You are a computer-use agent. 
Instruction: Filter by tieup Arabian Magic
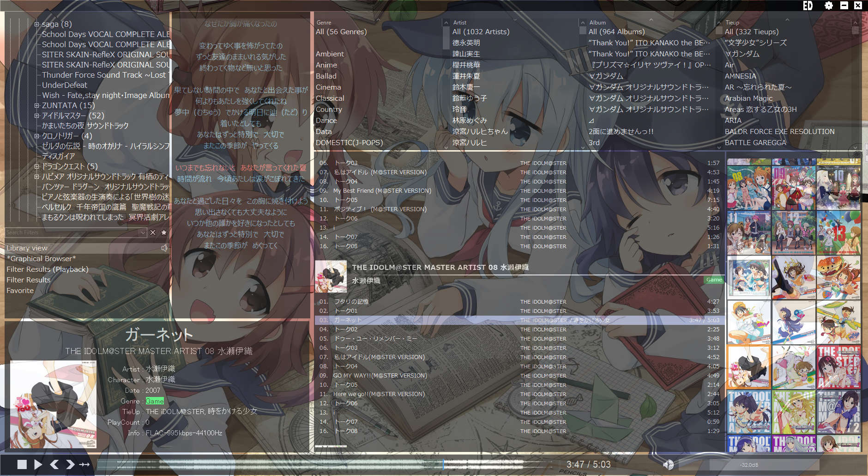(748, 98)
